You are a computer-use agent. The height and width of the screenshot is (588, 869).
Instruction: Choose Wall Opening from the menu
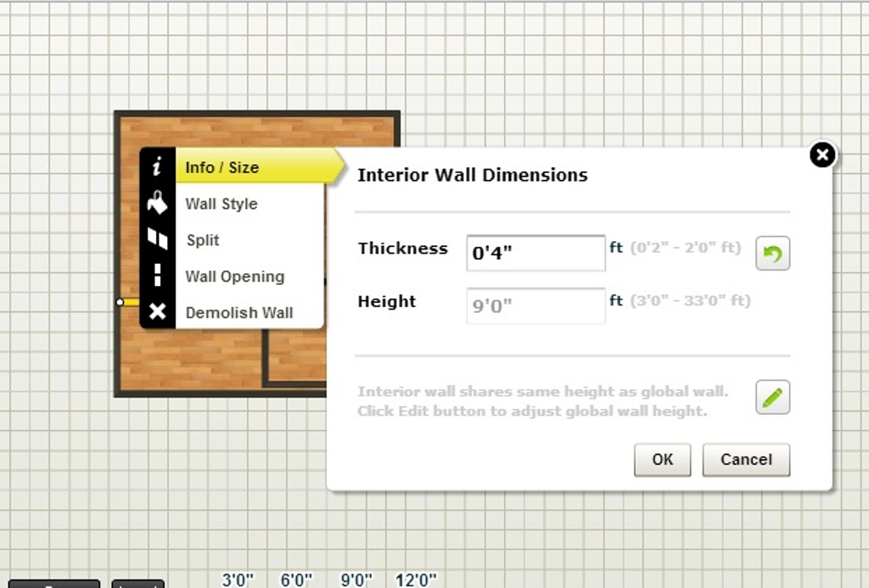coord(234,276)
